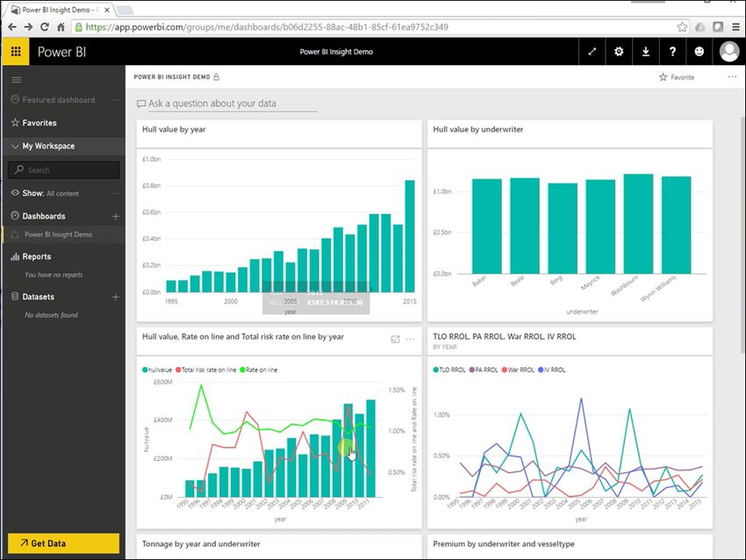Click the Total risk rate on line legend swatch
Viewport: 746px width, 560px height.
178,370
